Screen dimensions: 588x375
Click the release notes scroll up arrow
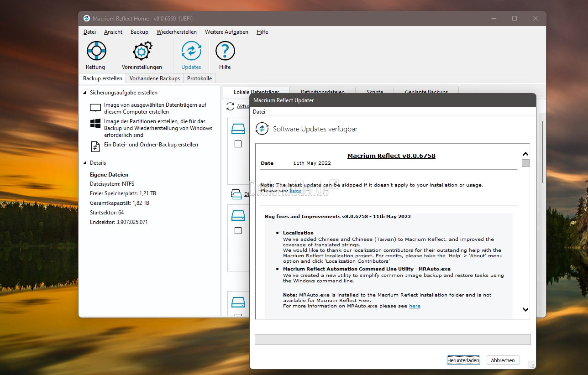pyautogui.click(x=525, y=154)
